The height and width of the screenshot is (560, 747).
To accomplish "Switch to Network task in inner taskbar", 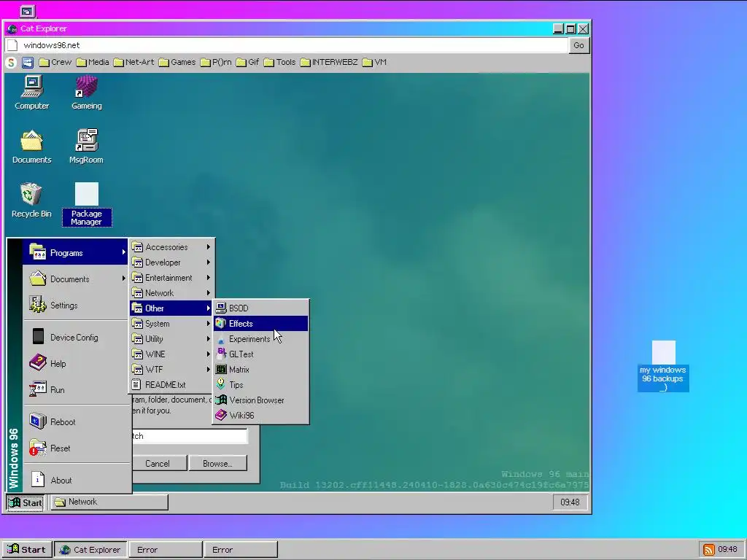I will 109,502.
